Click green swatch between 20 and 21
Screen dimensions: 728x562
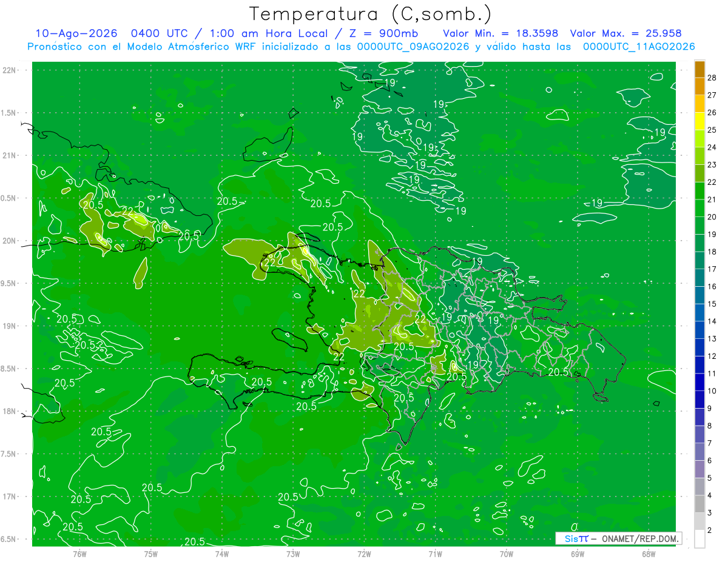click(x=699, y=208)
